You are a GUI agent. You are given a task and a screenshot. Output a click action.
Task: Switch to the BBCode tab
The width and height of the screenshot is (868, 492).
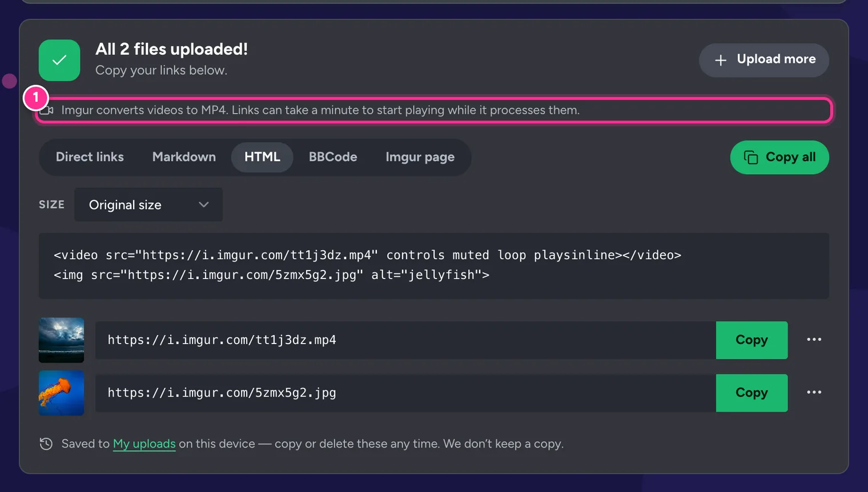(333, 157)
